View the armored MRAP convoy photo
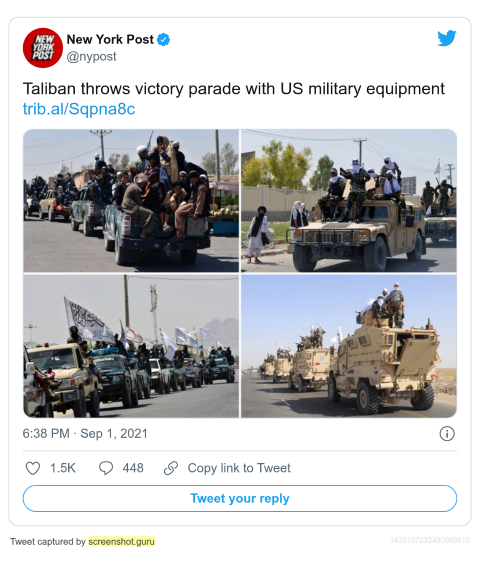Image resolution: width=480 pixels, height=565 pixels. 349,346
